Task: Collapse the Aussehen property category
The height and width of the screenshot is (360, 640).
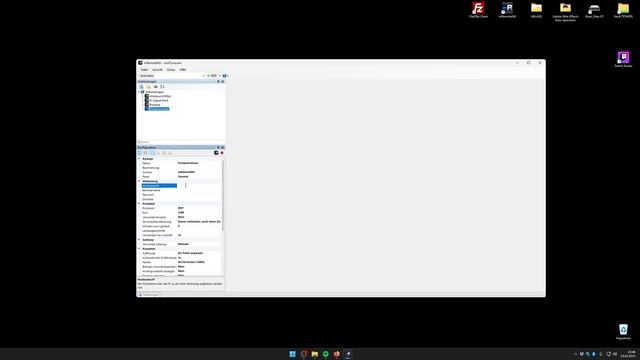Action: click(139, 249)
